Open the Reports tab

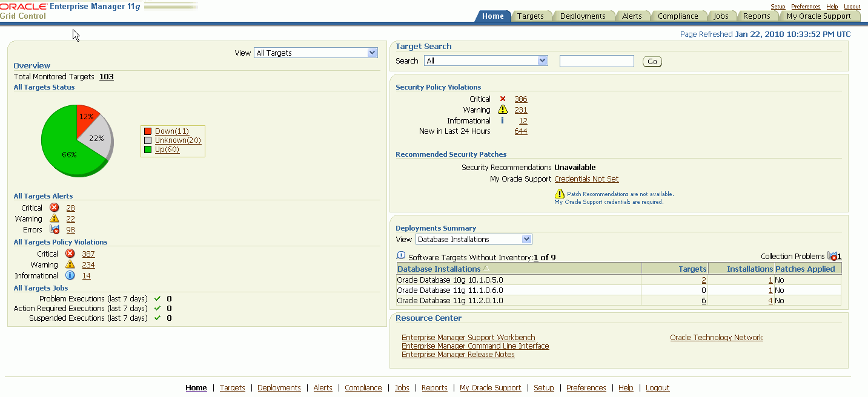pos(757,16)
